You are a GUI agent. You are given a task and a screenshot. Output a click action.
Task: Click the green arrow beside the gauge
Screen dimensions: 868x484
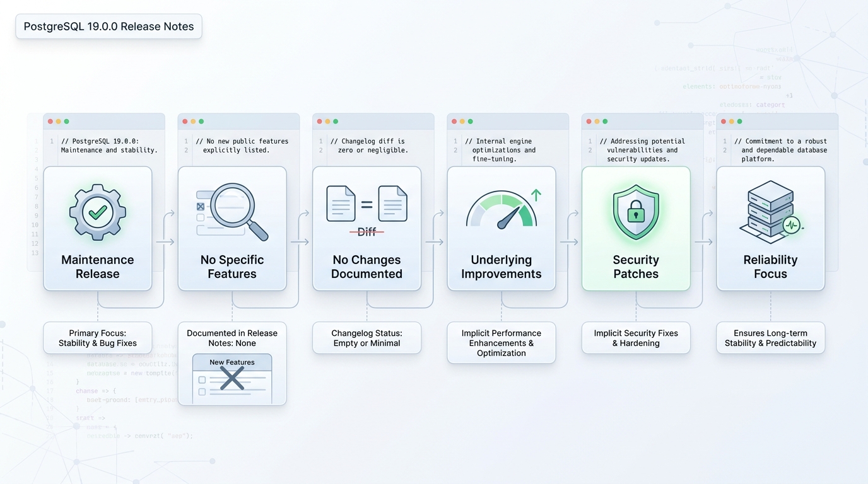point(536,195)
